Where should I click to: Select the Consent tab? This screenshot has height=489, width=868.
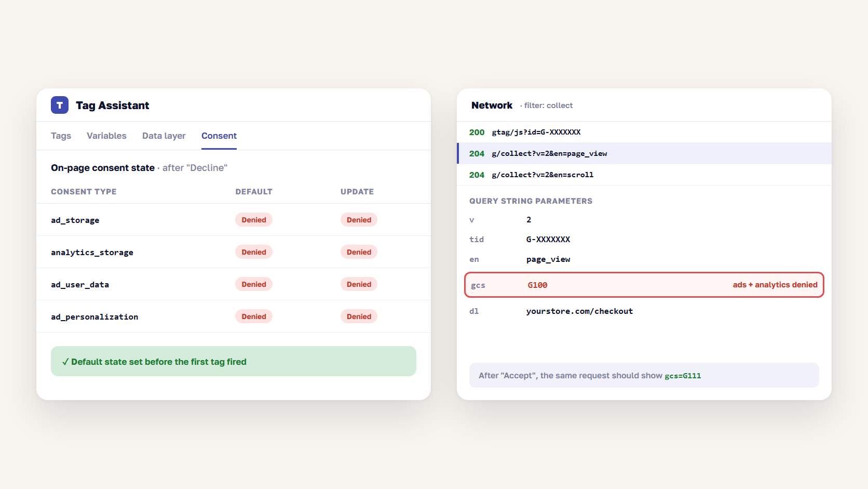219,136
